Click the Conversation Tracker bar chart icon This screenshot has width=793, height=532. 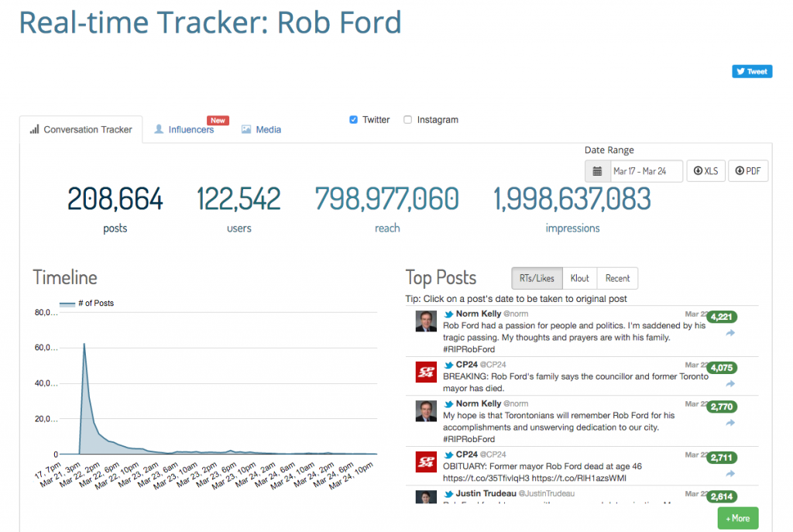(x=34, y=129)
